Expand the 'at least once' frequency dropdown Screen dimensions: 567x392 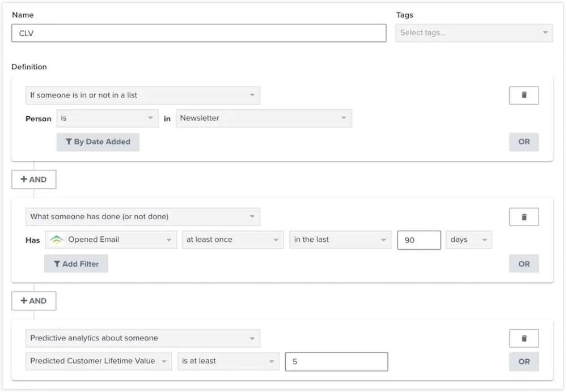[x=232, y=240]
